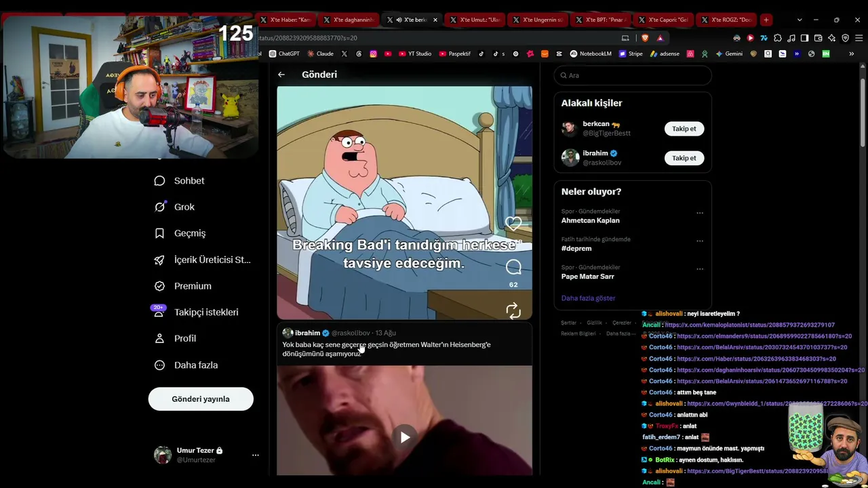Open the tab search dropdown arrow
868x488 pixels.
click(x=800, y=20)
